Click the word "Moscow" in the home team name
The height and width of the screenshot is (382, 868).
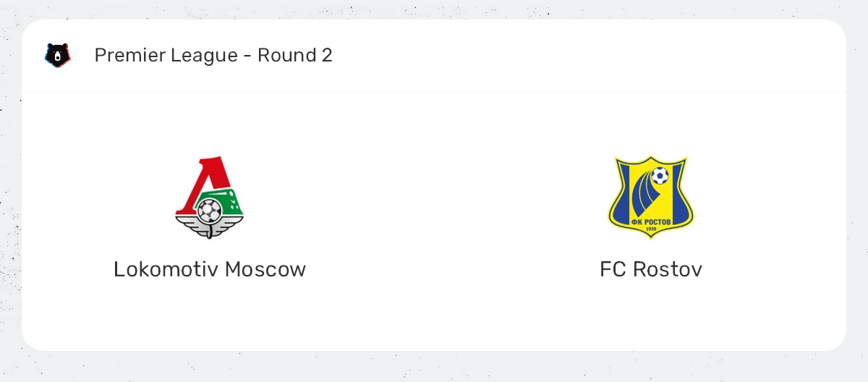[265, 269]
